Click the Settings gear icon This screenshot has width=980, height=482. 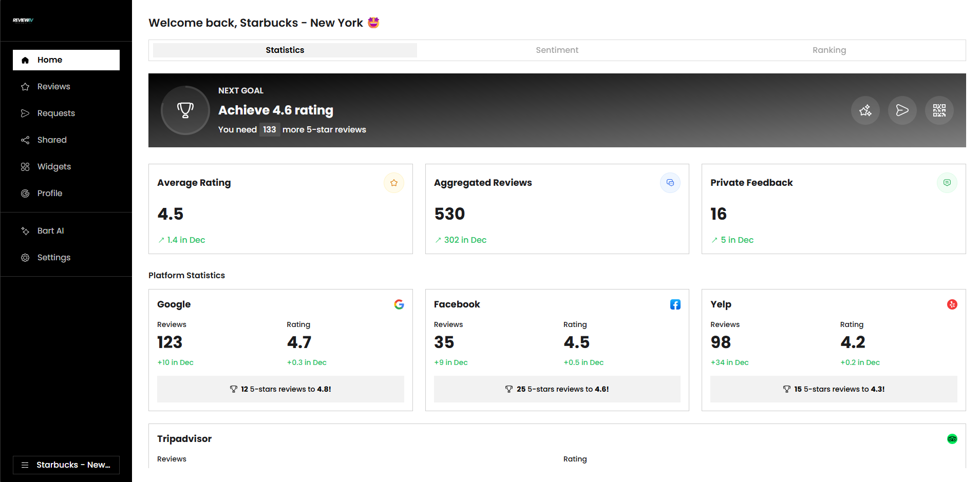25,258
